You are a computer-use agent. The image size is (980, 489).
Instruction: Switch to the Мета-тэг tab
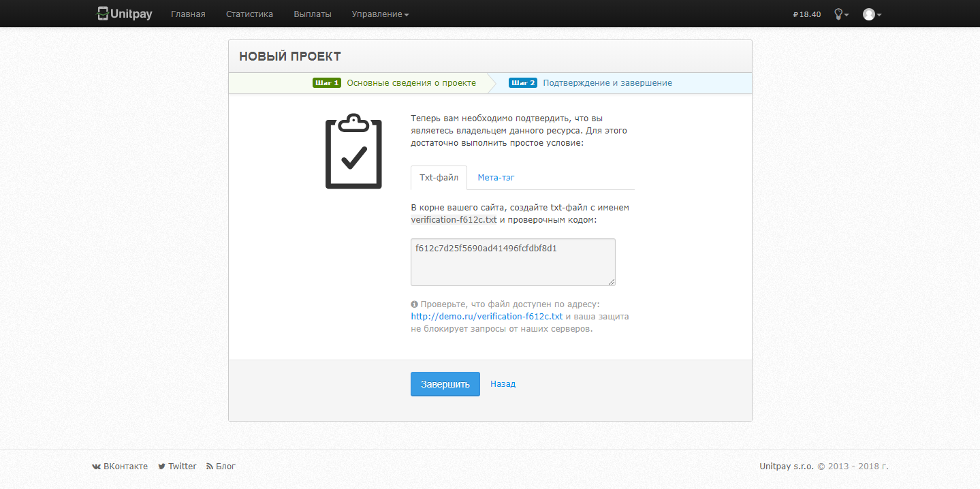point(496,177)
